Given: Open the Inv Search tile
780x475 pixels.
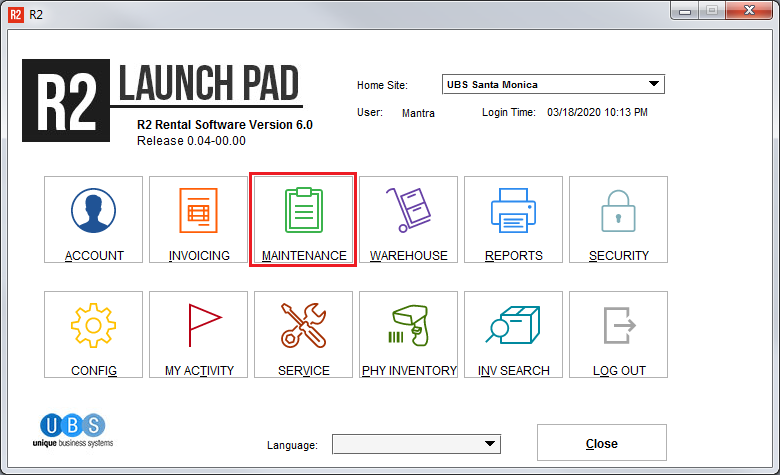Looking at the screenshot, I should click(513, 334).
